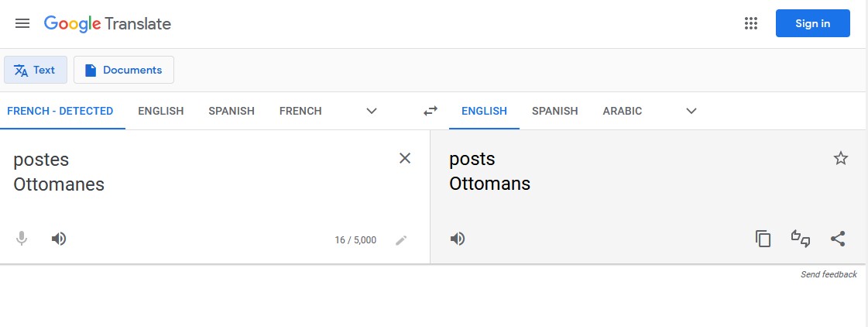Switch to Documents translation mode
This screenshot has width=868, height=327.
pyautogui.click(x=124, y=70)
